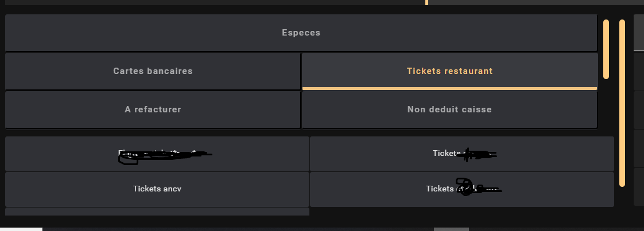Select the Non deduit caisse tab
The image size is (644, 231).
point(449,109)
